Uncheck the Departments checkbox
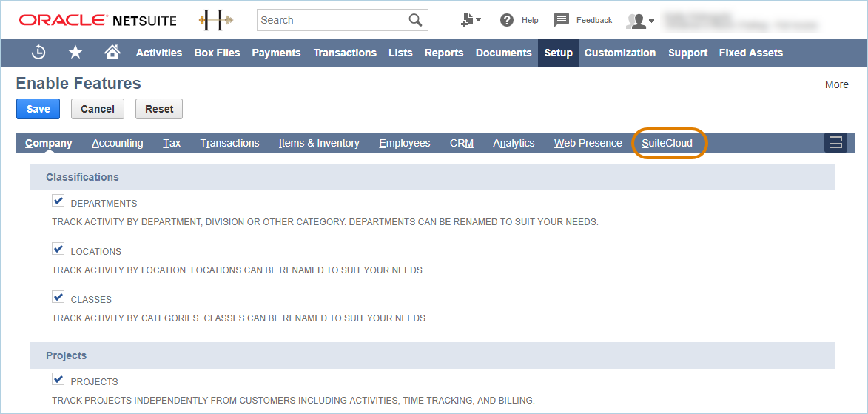The width and height of the screenshot is (868, 414). pos(58,201)
